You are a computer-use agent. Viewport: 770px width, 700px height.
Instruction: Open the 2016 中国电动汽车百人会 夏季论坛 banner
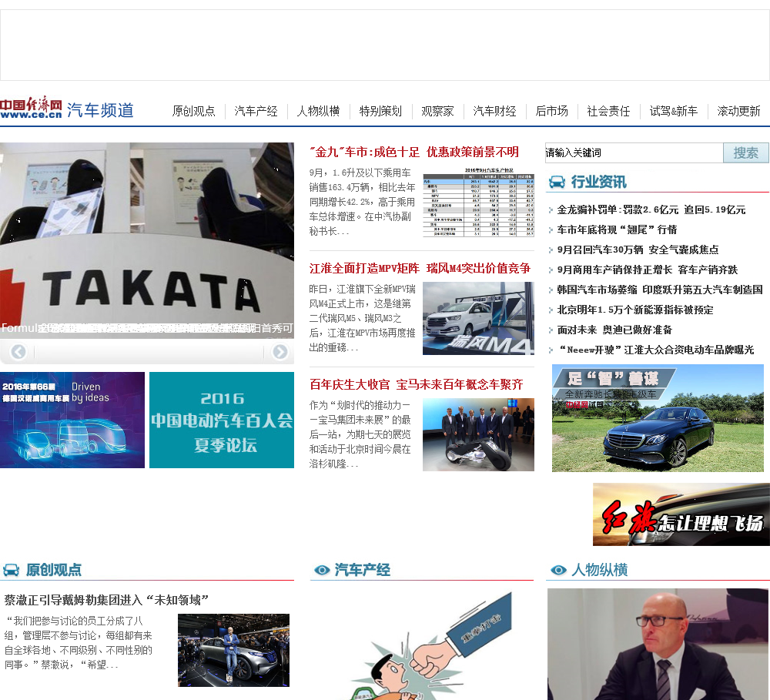(x=222, y=420)
